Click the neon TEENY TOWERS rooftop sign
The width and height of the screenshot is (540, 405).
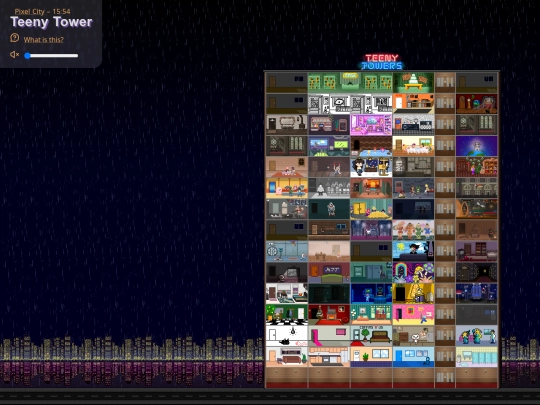382,62
